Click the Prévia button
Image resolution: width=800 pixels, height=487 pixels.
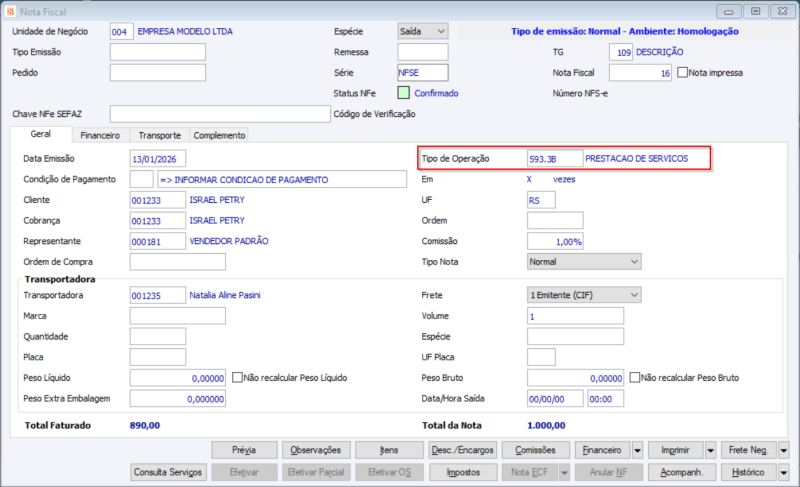(x=244, y=450)
